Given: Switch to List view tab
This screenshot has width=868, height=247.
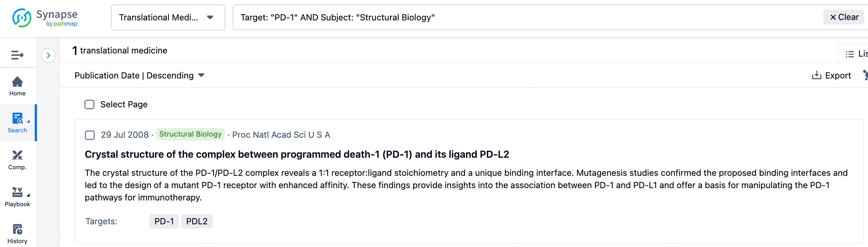Looking at the screenshot, I should (x=856, y=54).
